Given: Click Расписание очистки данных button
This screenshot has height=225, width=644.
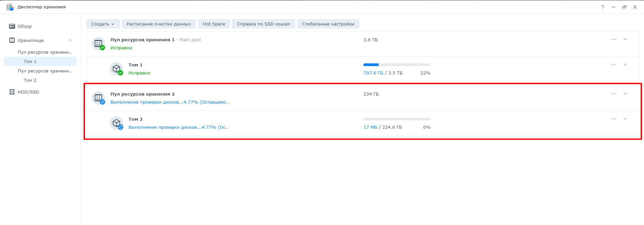Looking at the screenshot, I should point(159,24).
